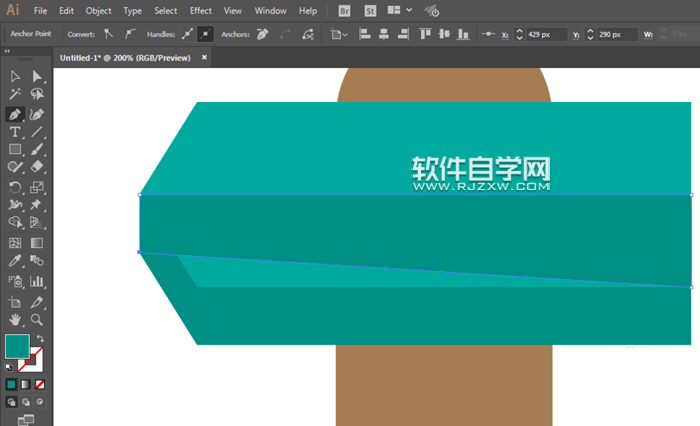The image size is (700, 426).
Task: Open the Window menu
Action: 271,11
